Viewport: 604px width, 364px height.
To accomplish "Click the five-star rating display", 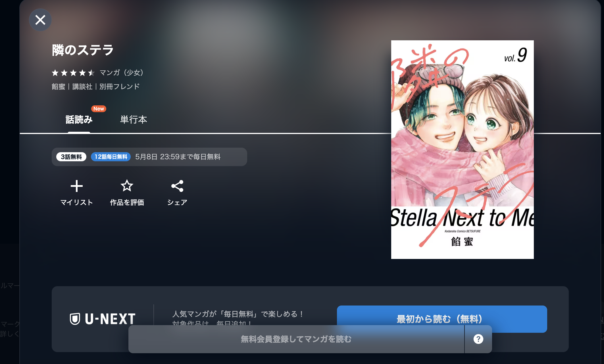I will (x=73, y=73).
